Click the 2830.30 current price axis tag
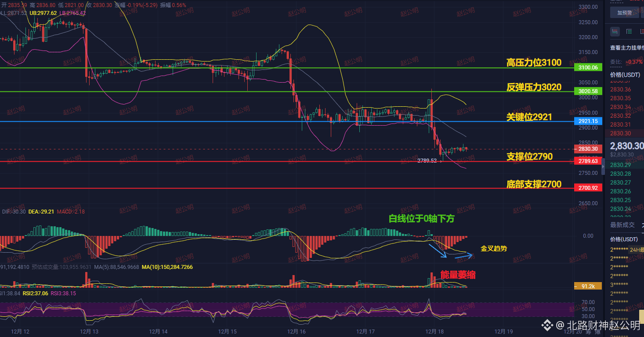The width and height of the screenshot is (644, 337). pos(588,149)
